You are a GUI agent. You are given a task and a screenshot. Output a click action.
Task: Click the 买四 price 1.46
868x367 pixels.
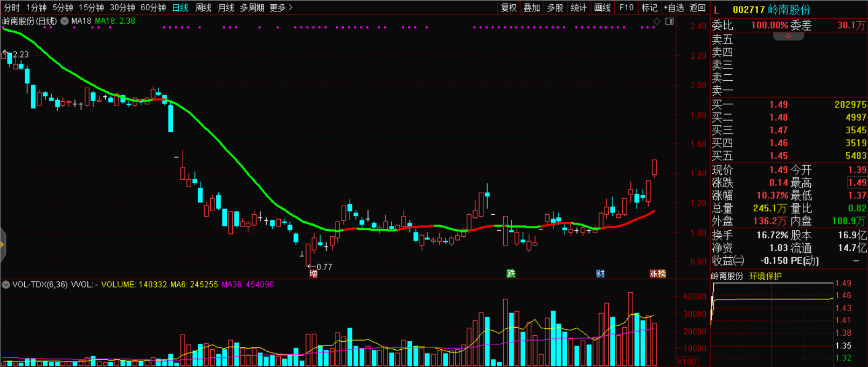coord(779,143)
